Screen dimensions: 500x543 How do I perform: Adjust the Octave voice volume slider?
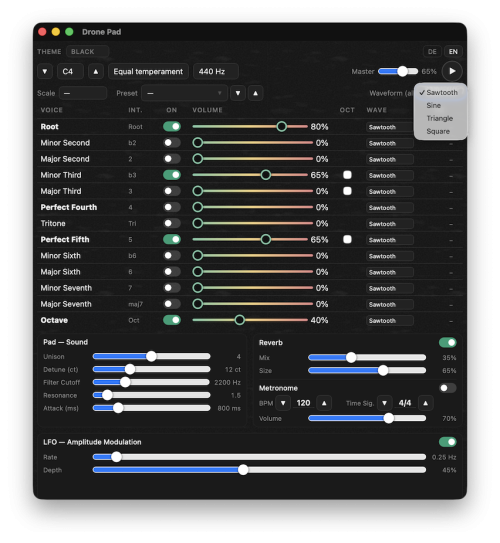[250, 320]
